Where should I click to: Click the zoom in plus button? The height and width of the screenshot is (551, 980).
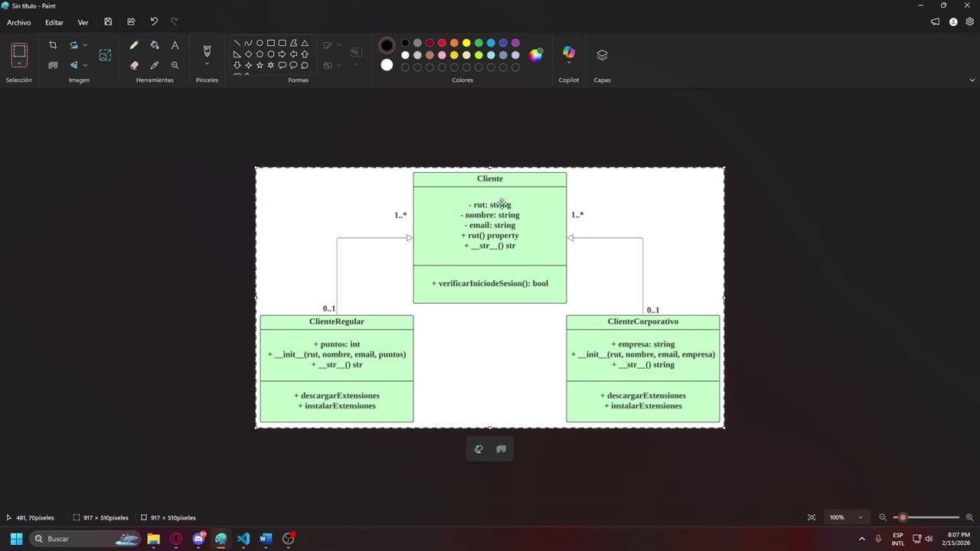click(x=969, y=517)
